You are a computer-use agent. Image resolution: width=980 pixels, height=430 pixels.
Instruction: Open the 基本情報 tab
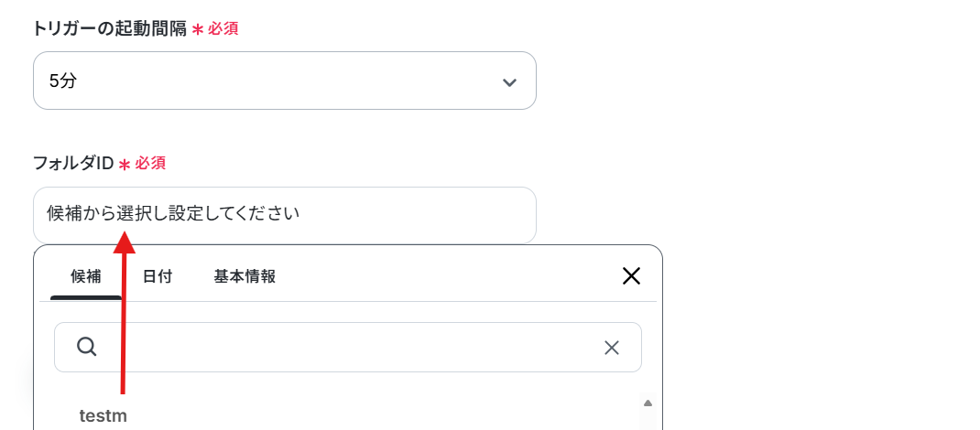tap(245, 276)
